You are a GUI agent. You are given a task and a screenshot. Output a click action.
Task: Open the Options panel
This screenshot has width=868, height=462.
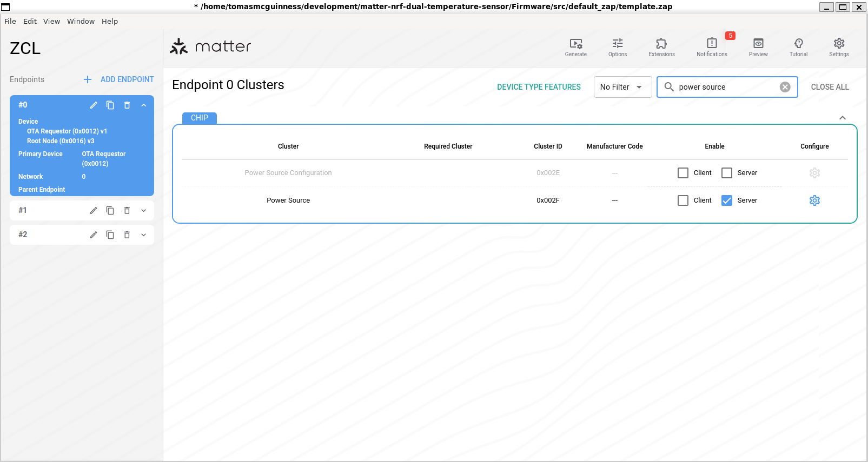click(617, 47)
